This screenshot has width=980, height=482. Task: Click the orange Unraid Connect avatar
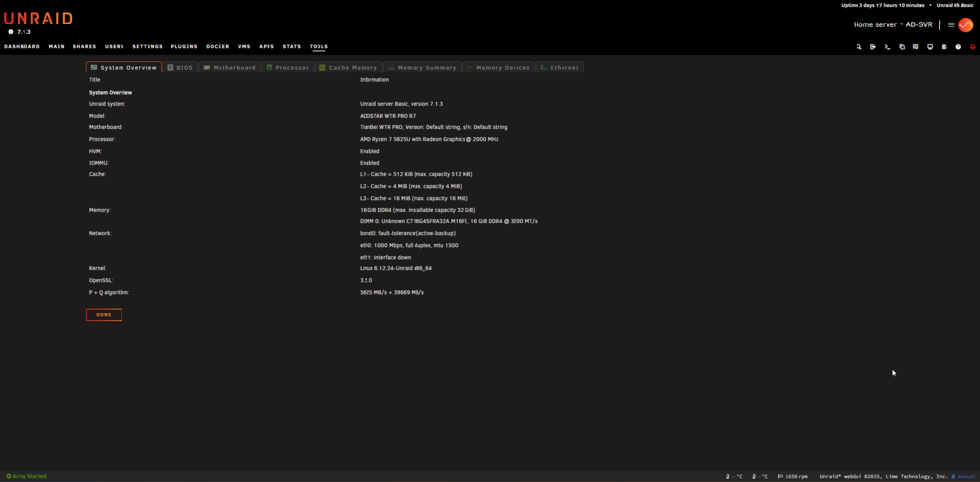[x=966, y=25]
